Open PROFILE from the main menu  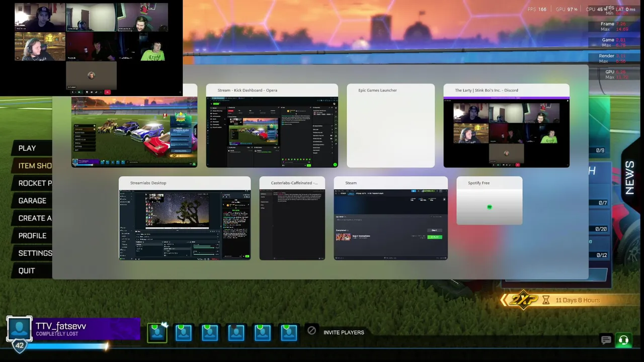(x=32, y=235)
